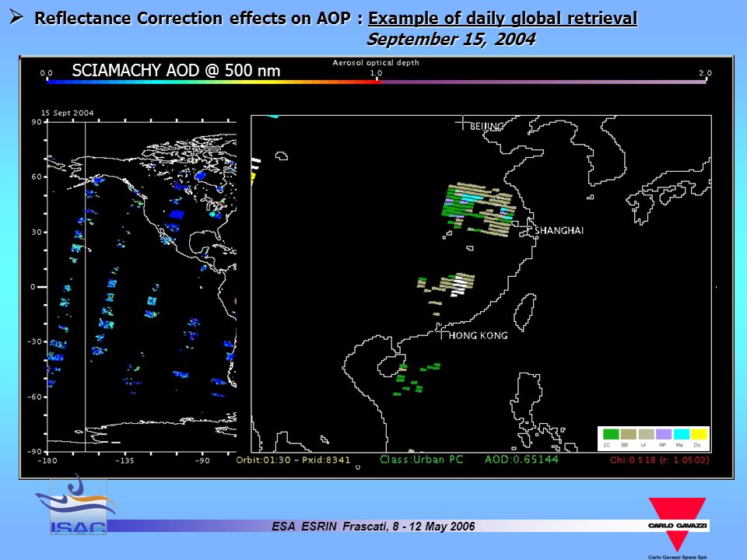747x560 pixels.
Task: Click latitude axis label -60
Action: [x=34, y=397]
